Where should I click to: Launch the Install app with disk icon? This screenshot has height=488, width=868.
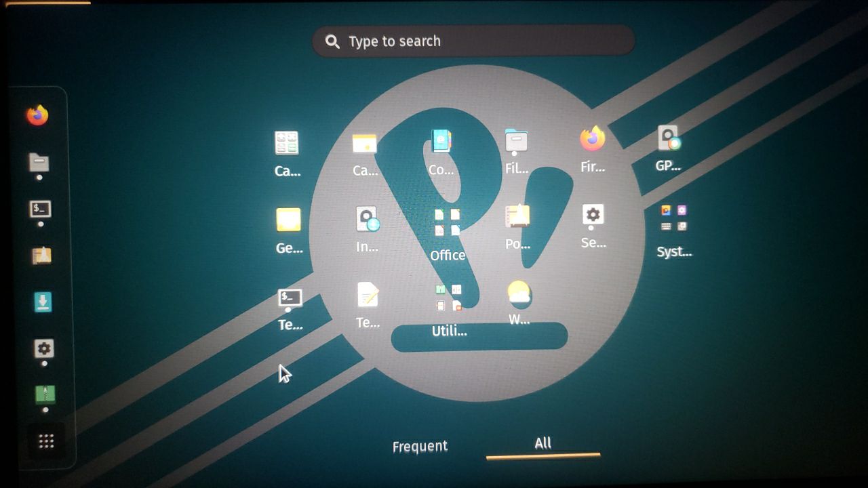[x=367, y=219]
